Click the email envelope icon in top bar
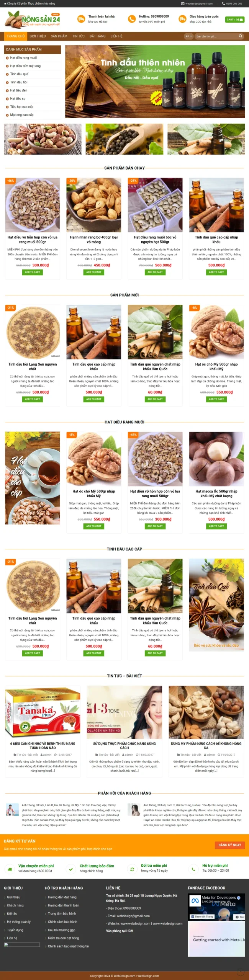 pyautogui.click(x=183, y=3)
